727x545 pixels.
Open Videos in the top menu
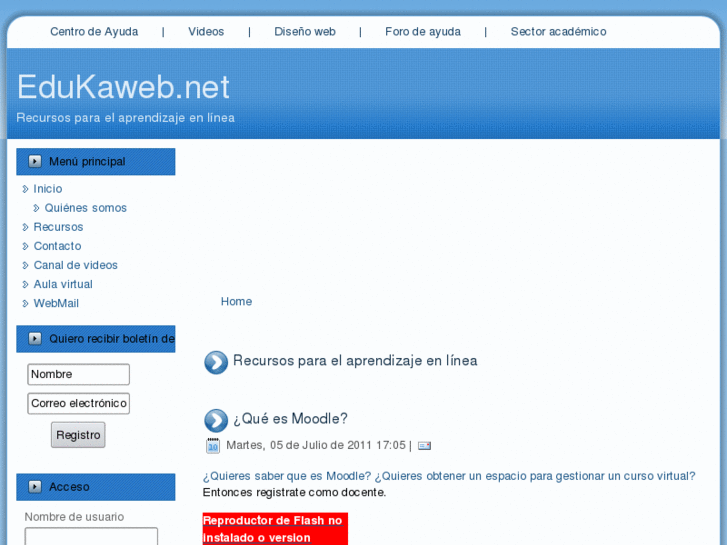206,32
